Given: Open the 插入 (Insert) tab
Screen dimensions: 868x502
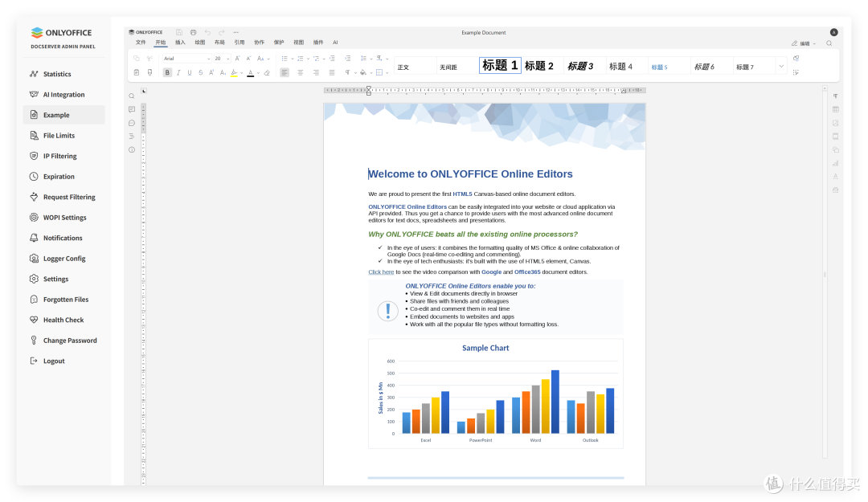Looking at the screenshot, I should tap(180, 42).
